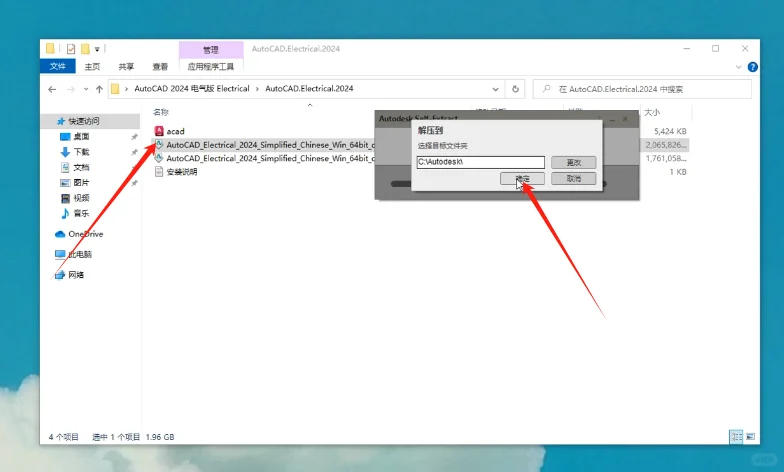
Task: Click the 快速访问 star icon
Action: [x=61, y=121]
